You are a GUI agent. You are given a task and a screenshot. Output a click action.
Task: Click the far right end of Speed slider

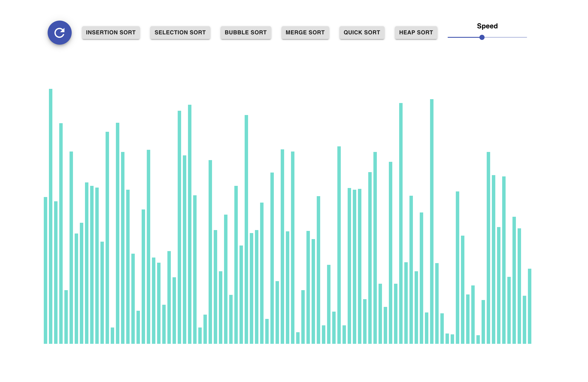526,37
